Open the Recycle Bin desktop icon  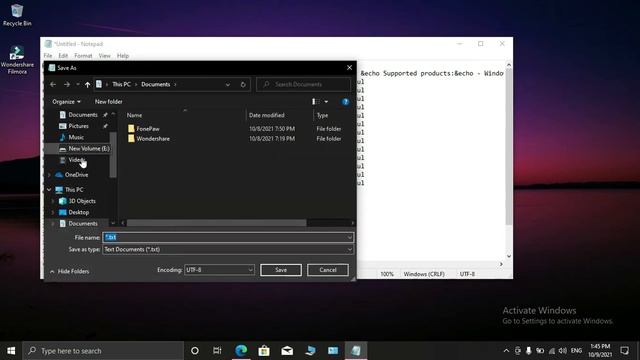click(x=17, y=15)
